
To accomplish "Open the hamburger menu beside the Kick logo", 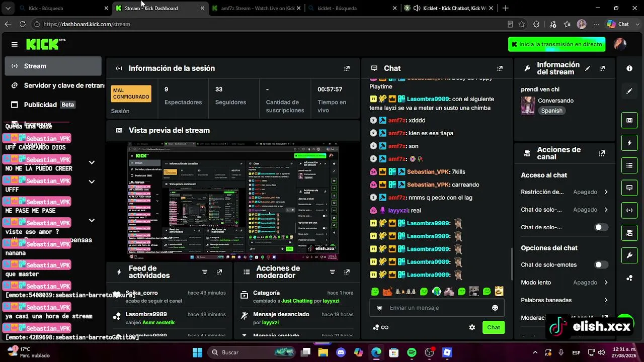I will [15, 44].
